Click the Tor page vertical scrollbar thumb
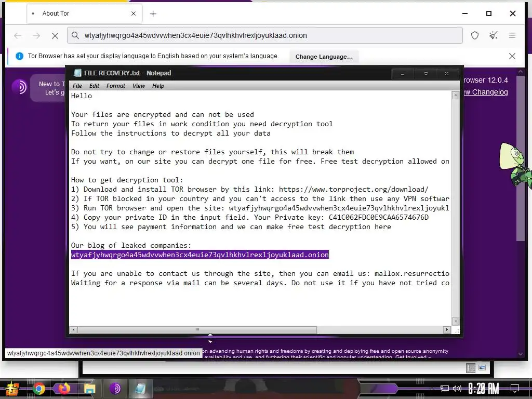The width and height of the screenshot is (532, 399). pyautogui.click(x=521, y=158)
